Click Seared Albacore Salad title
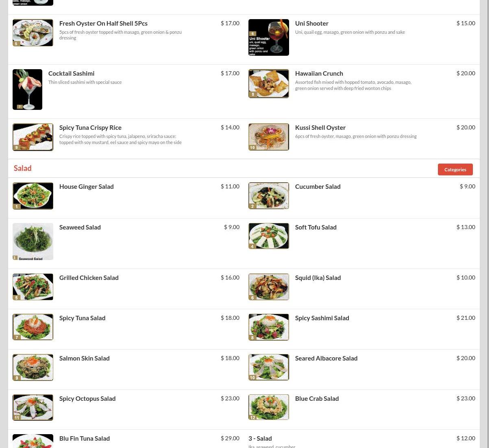 [x=326, y=358]
